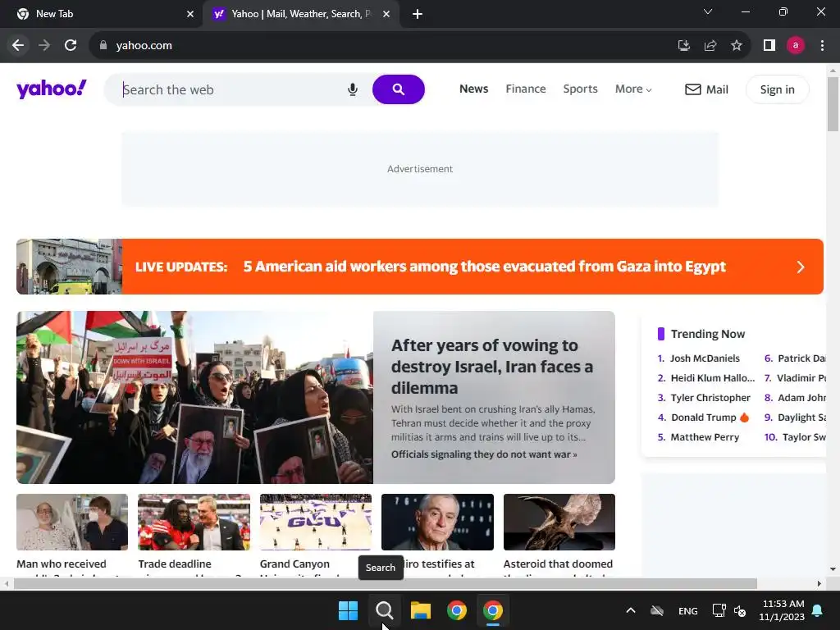This screenshot has width=840, height=630.
Task: Open the Asteroid that doomed story thumbnail
Action: [559, 523]
